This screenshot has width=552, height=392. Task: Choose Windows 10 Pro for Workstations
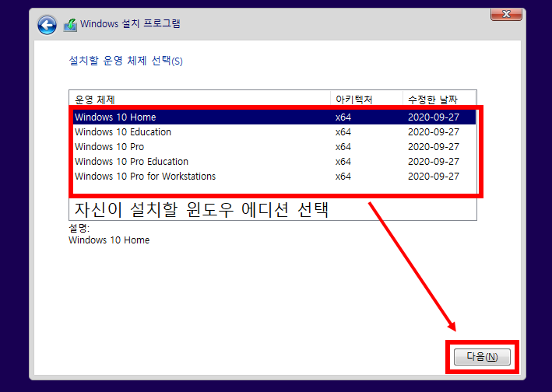(x=274, y=176)
